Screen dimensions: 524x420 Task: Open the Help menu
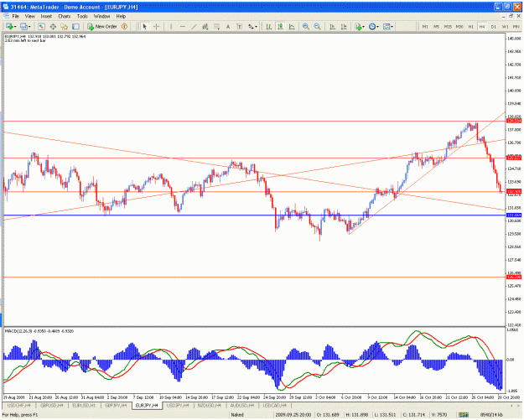pos(121,16)
